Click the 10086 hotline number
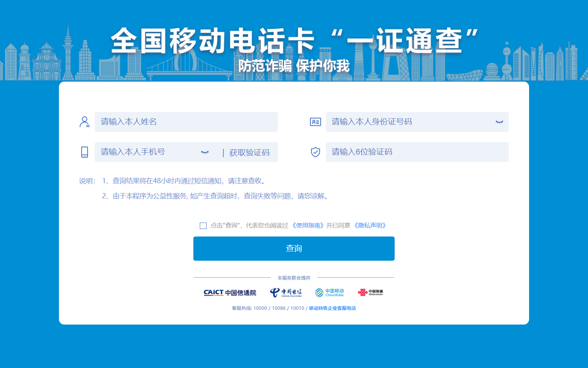The image size is (588, 368). [279, 308]
